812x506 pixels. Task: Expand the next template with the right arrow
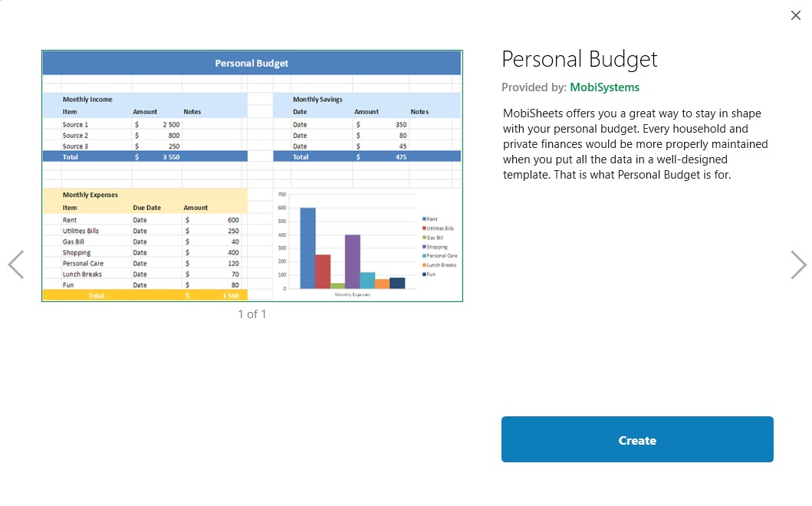click(x=798, y=264)
